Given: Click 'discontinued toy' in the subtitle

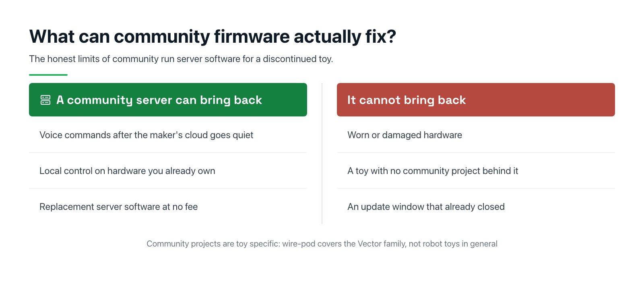Looking at the screenshot, I should pos(297,59).
